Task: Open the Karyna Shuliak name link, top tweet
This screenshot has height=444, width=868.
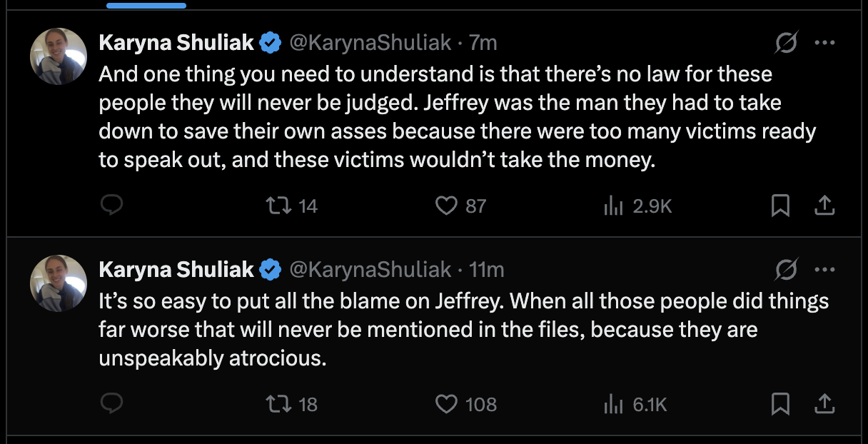Action: coord(176,44)
